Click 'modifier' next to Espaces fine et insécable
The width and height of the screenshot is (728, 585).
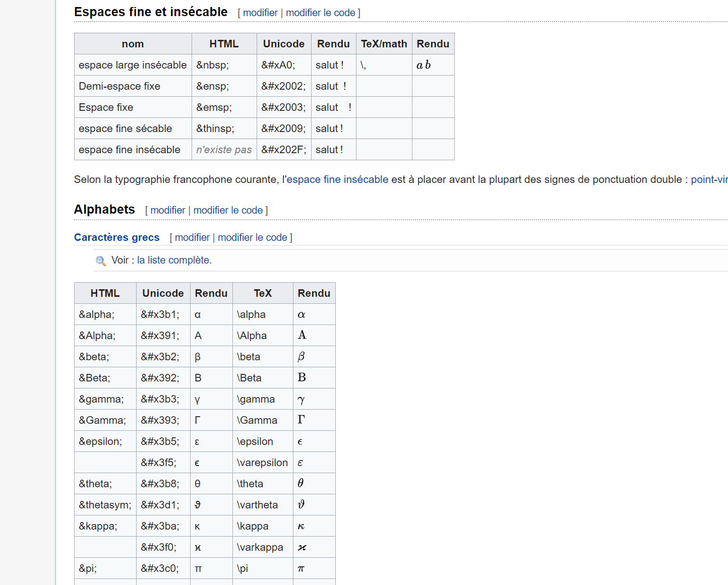[x=260, y=13]
